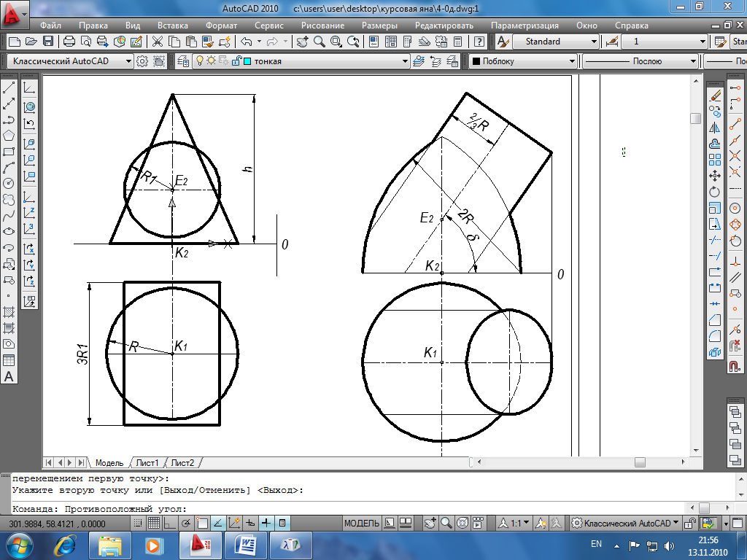Select the Rotate tool in modify toolbar

click(x=715, y=192)
